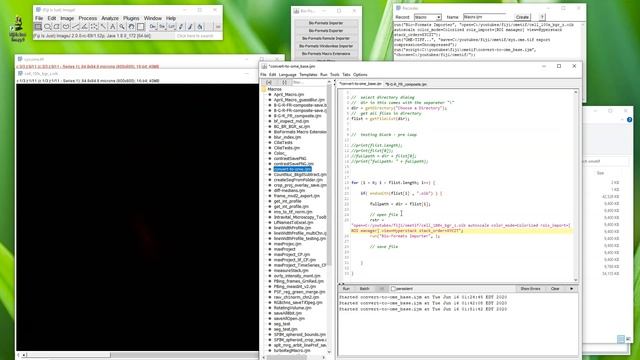Click Bio-Formats Remote Importer button
Image resolution: width=640 pixels, height=360 pixels.
[326, 38]
